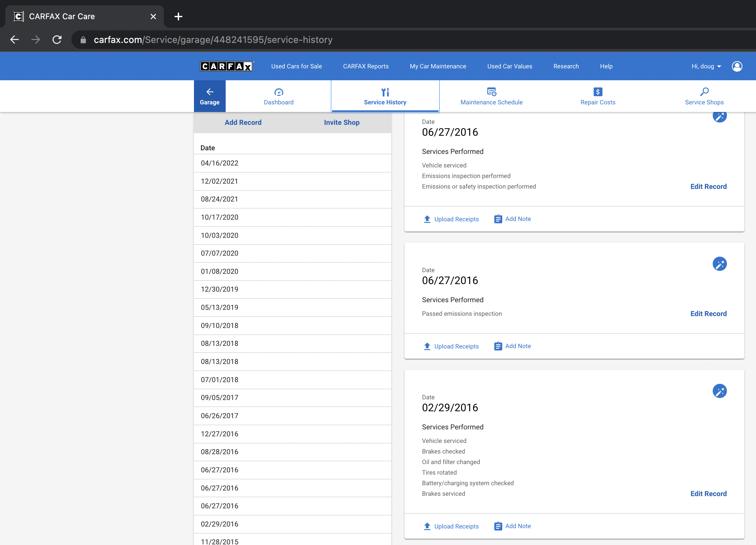Viewport: 756px width, 545px height.
Task: Open Maintenance Schedule tab
Action: 491,96
